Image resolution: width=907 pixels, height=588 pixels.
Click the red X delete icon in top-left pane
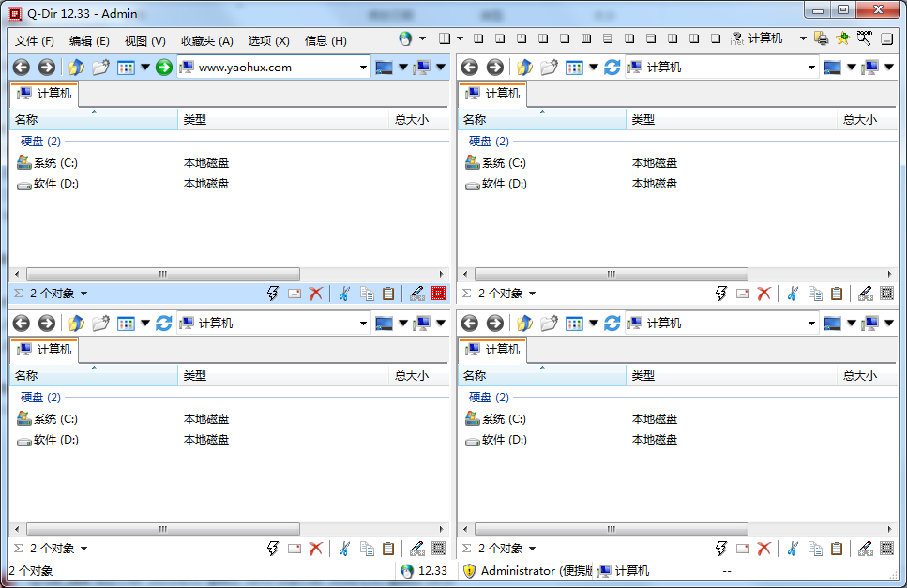316,294
